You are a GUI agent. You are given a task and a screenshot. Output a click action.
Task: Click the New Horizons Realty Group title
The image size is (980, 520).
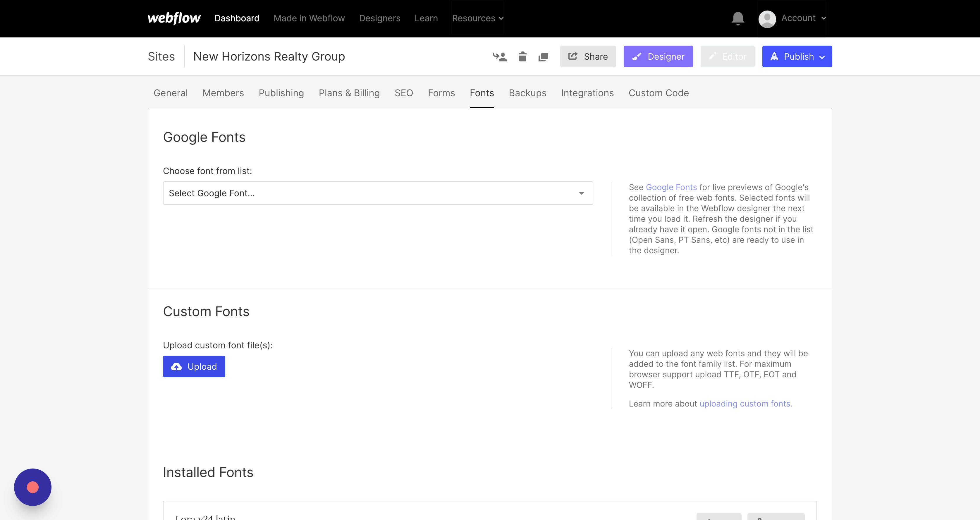coord(269,57)
